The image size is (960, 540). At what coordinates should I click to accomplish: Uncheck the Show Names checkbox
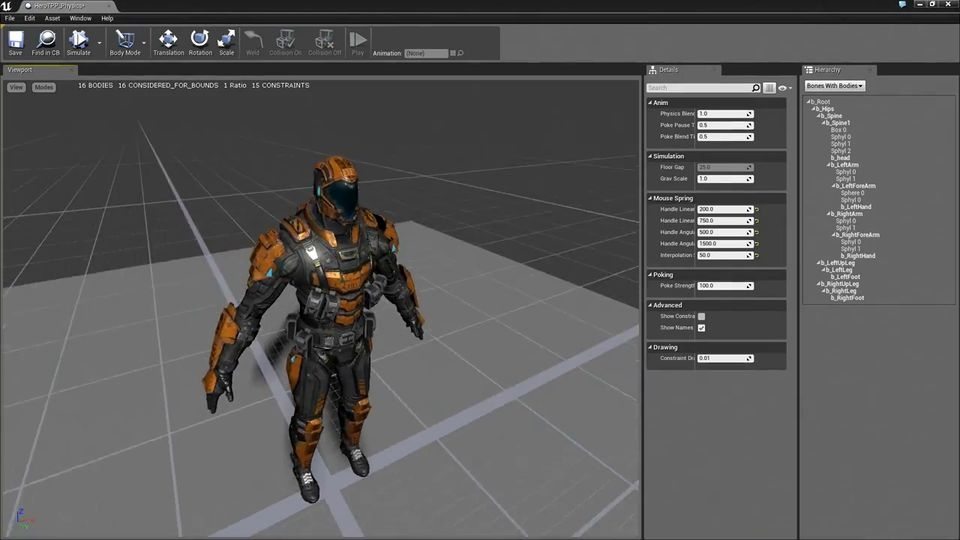click(x=701, y=328)
